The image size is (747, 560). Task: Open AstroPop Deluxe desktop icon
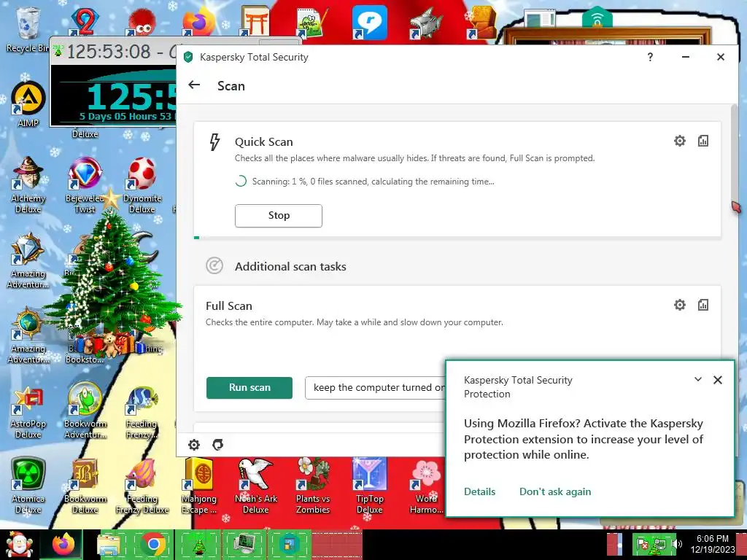[x=28, y=412]
